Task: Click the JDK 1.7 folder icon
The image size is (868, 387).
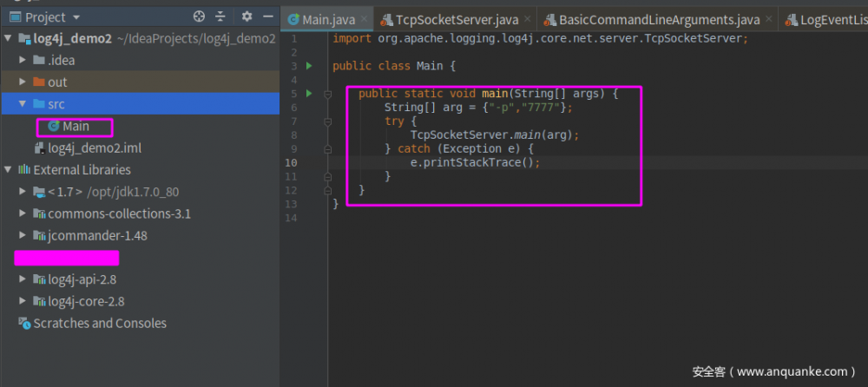Action: [x=39, y=193]
